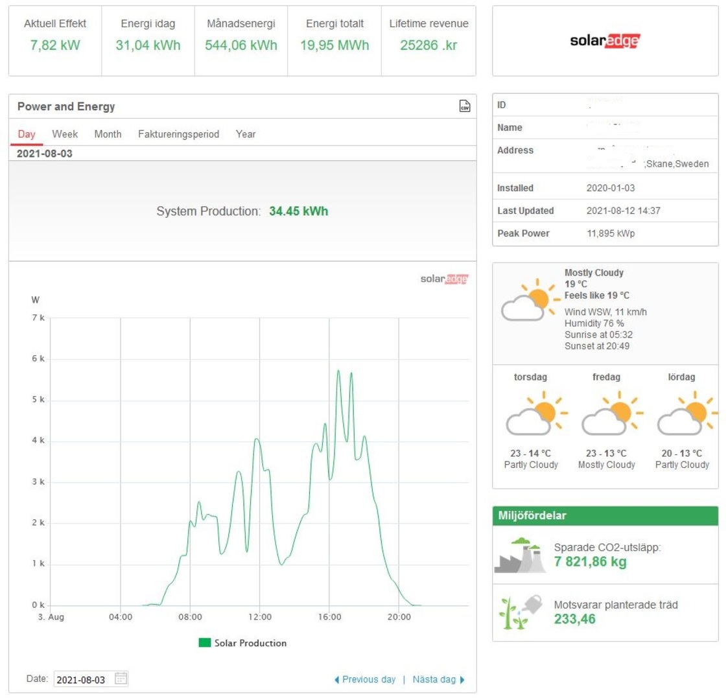Switch to the Month tab

[x=108, y=134]
